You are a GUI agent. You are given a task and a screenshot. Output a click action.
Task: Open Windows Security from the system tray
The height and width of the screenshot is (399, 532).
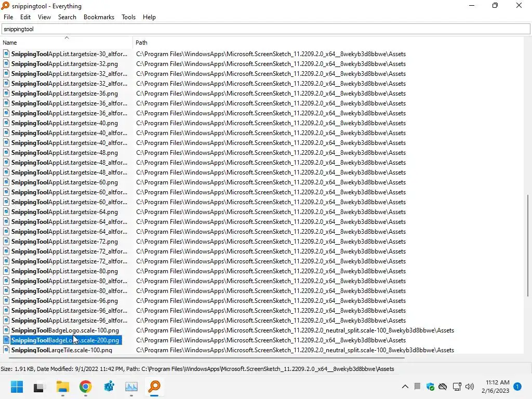[x=430, y=387]
